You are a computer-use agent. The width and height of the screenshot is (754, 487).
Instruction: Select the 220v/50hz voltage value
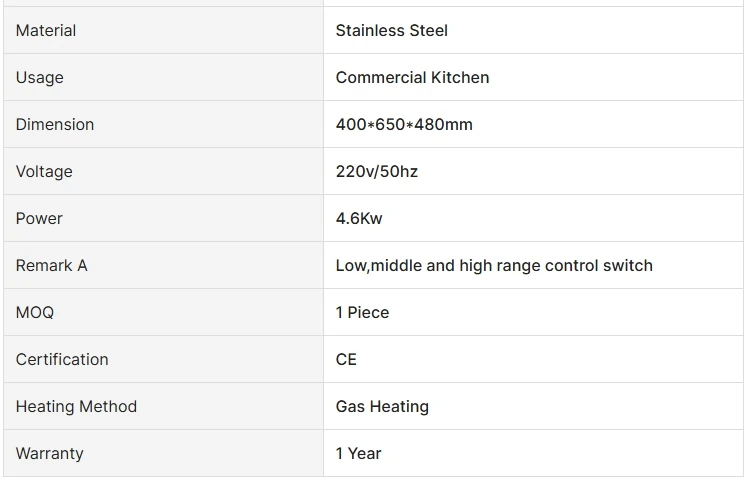tap(377, 172)
